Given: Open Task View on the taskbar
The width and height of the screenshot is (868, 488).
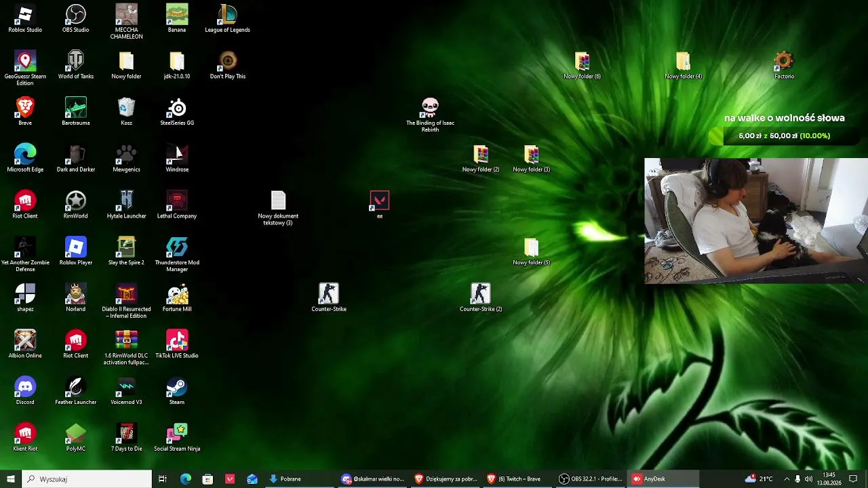Looking at the screenshot, I should 163,479.
